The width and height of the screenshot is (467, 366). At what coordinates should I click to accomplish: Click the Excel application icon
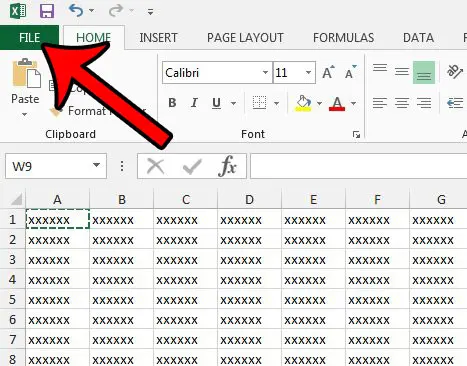18,11
